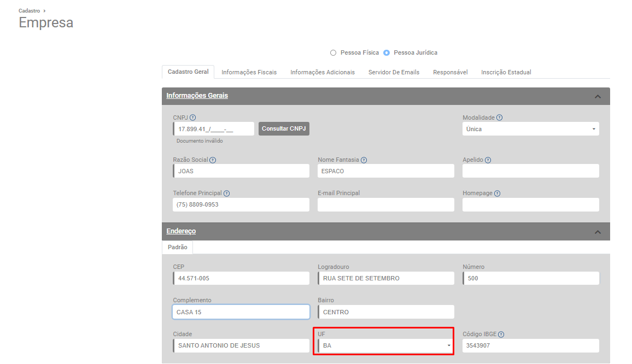Viewport: 632px width, 364px height.
Task: Open the Inscrição Estadual tab
Action: [506, 72]
